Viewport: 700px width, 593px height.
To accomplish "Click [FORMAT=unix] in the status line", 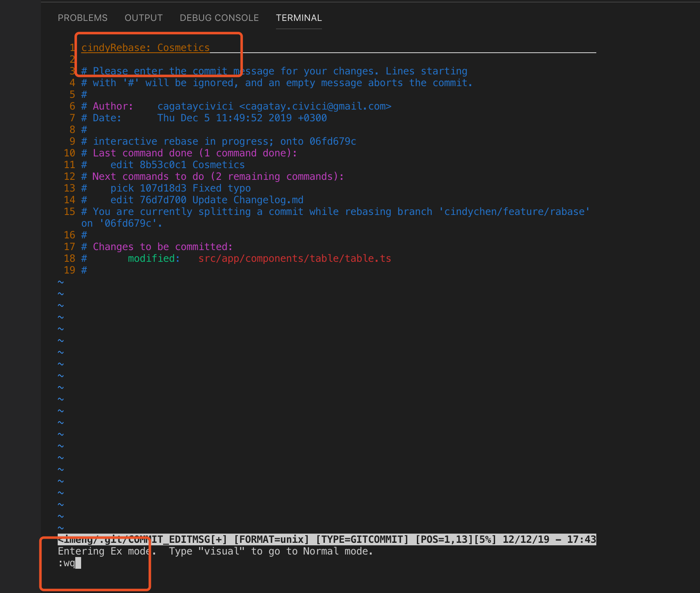I will [x=271, y=539].
